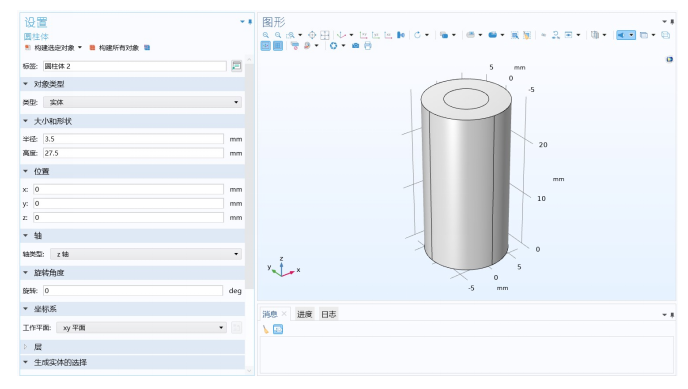Screen dimensions: 688x389
Task: Open the zoom box dropdown arrow
Action: point(300,35)
